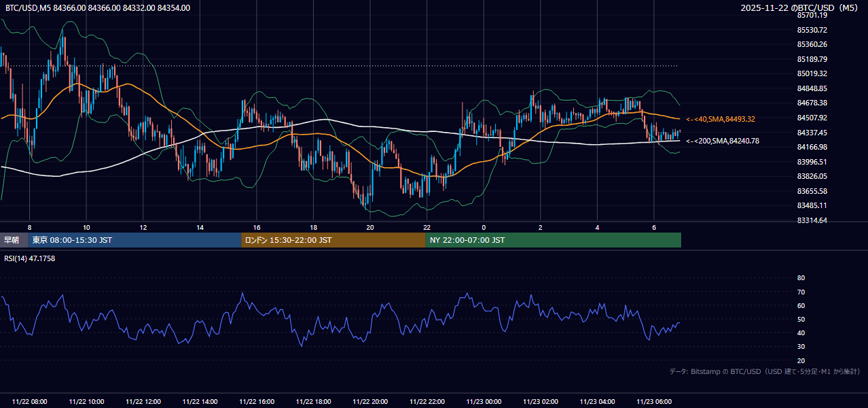Screen dimensions: 868x408
Task: Click hour label 6 under the price chart
Action: 654,227
